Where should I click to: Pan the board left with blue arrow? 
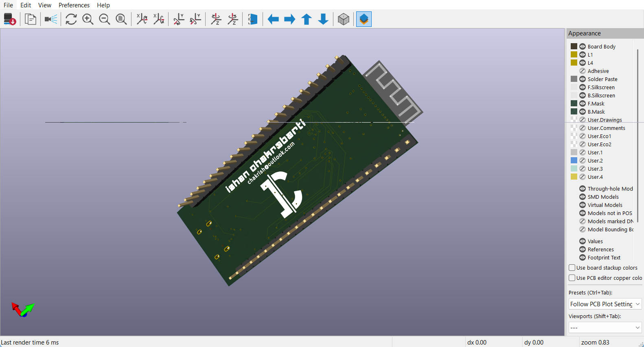tap(273, 19)
